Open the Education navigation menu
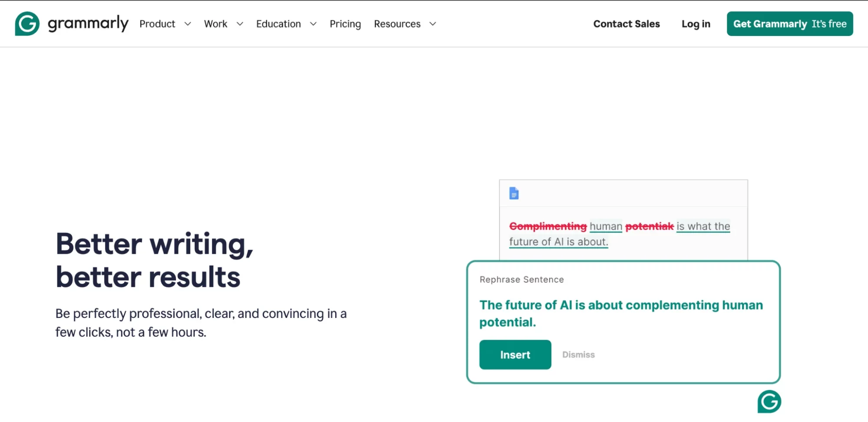868x422 pixels. [x=278, y=24]
